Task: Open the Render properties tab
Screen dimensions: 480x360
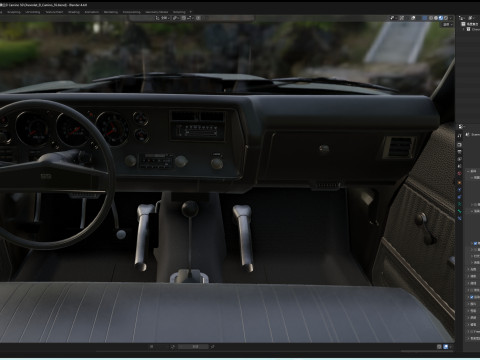Action: click(x=459, y=145)
